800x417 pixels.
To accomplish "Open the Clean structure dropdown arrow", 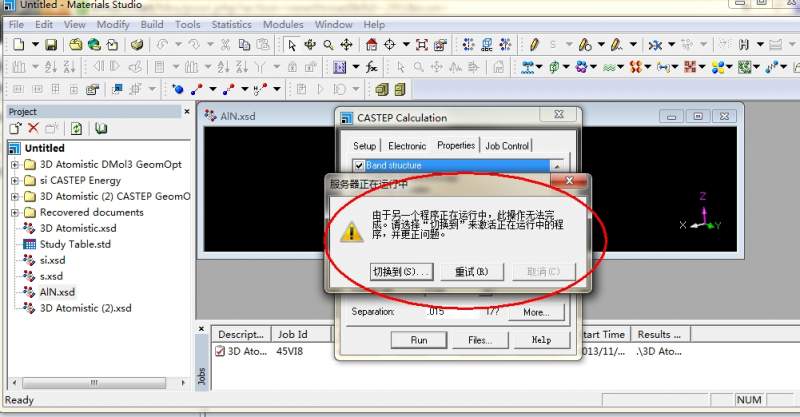I will [x=671, y=45].
